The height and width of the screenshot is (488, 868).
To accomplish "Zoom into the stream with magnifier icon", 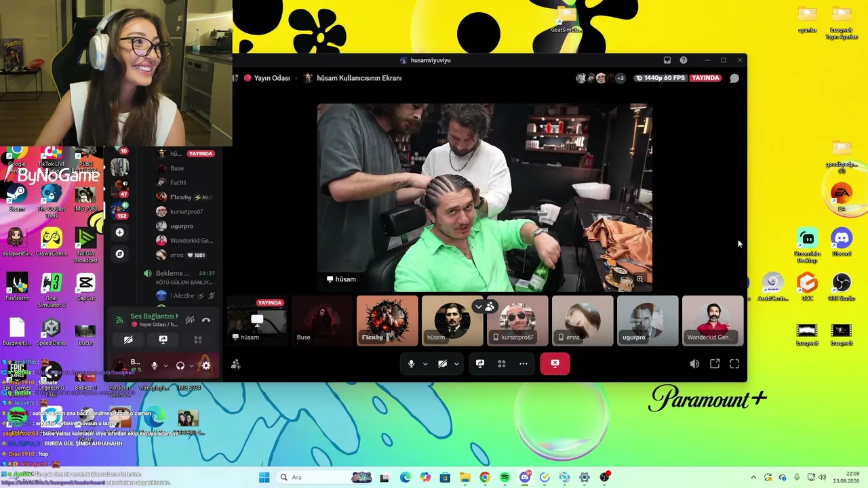I will point(639,279).
